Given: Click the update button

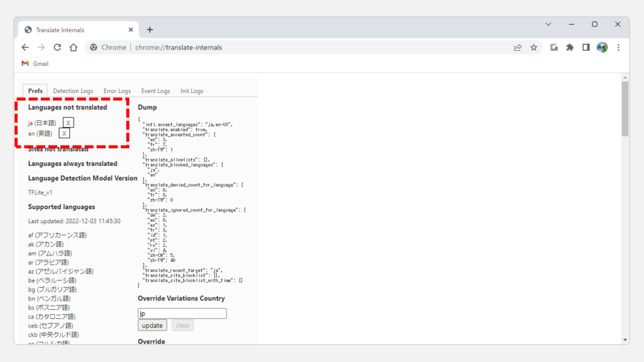Looking at the screenshot, I should [152, 326].
